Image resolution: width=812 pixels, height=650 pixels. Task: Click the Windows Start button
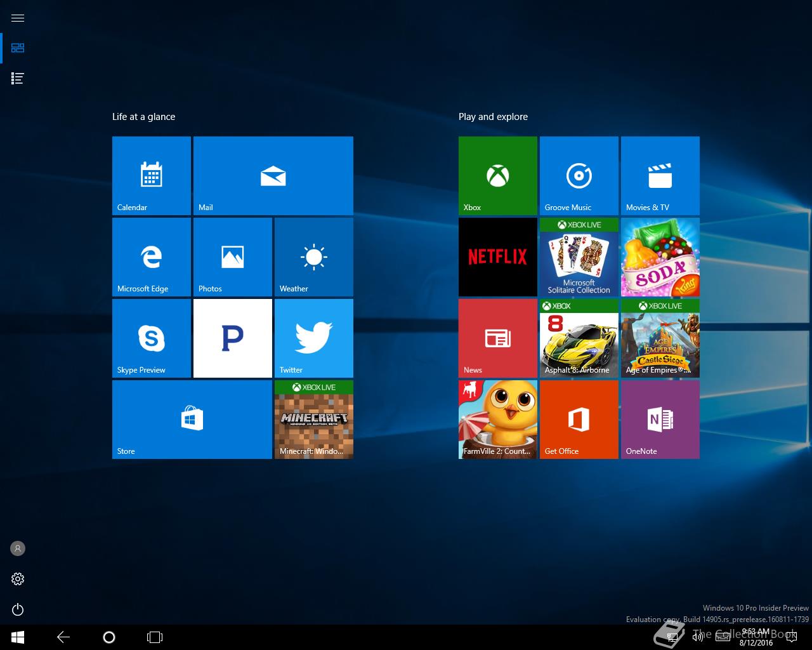pyautogui.click(x=18, y=637)
